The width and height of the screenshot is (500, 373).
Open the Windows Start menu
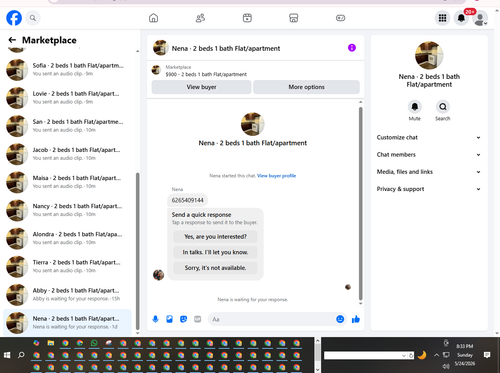[x=7, y=355]
